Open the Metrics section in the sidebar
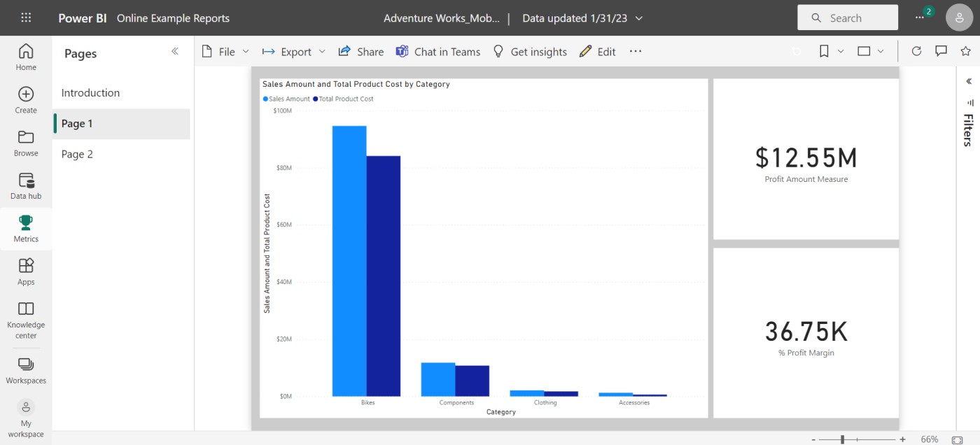Screen dimensions: 980x445 tap(26, 227)
